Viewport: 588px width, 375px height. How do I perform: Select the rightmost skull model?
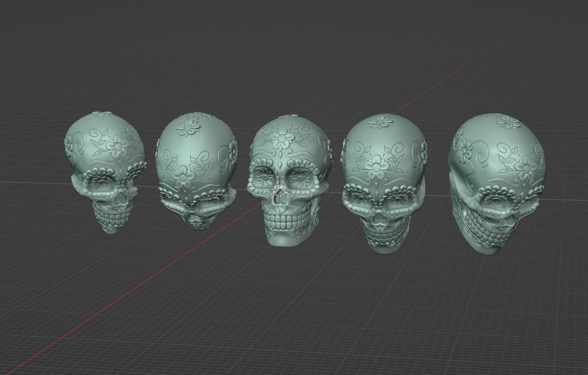point(497,183)
